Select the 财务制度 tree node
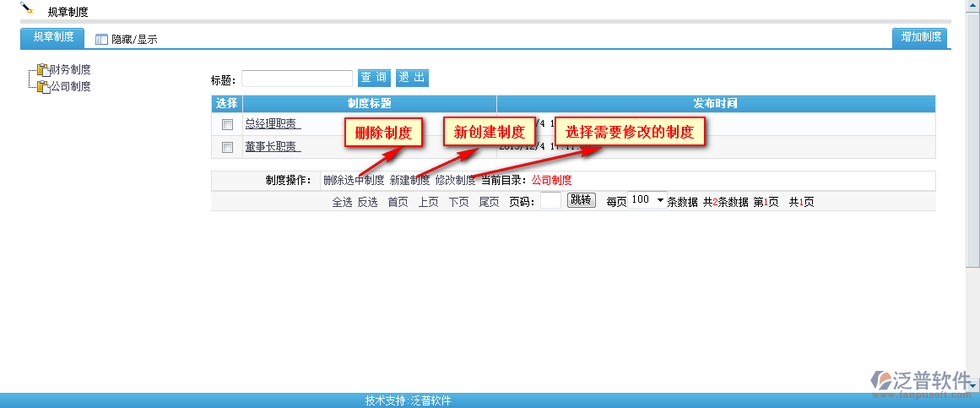980x408 pixels. coord(70,69)
